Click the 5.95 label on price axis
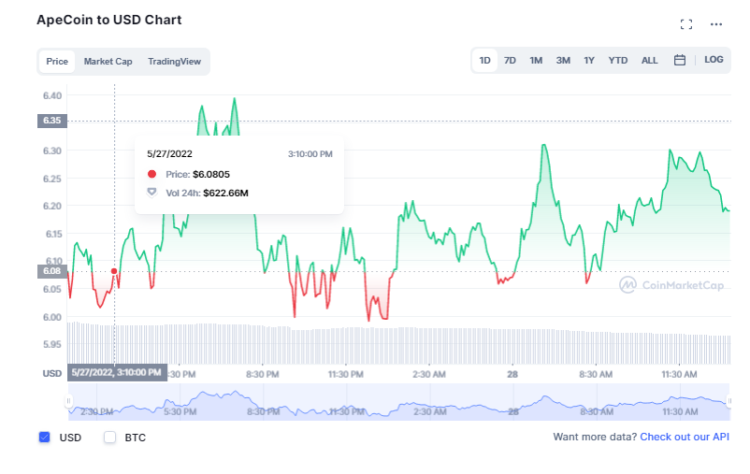Viewport: 750px width, 474px height. (x=52, y=344)
